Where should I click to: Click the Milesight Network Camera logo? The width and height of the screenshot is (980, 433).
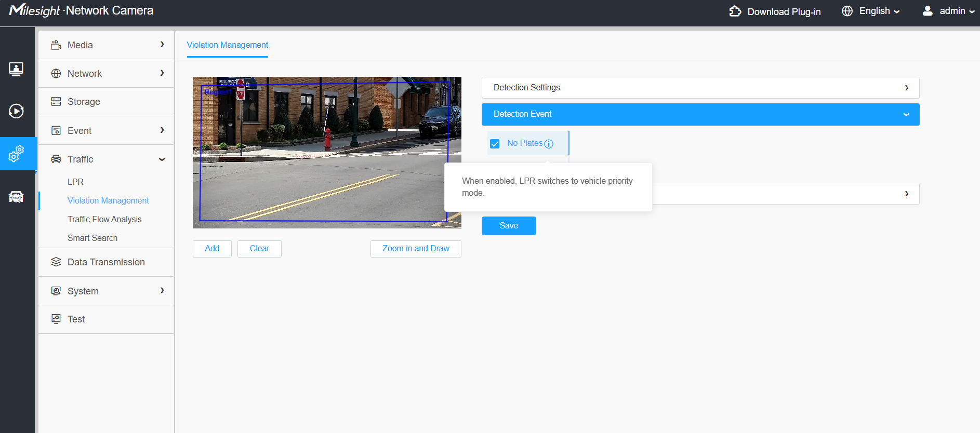pos(82,11)
